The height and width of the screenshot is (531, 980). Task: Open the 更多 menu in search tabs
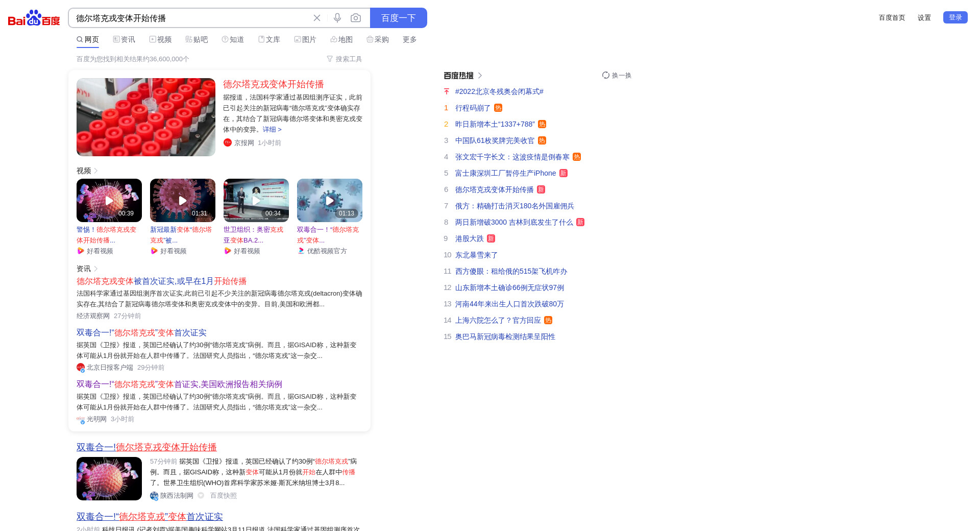click(409, 39)
